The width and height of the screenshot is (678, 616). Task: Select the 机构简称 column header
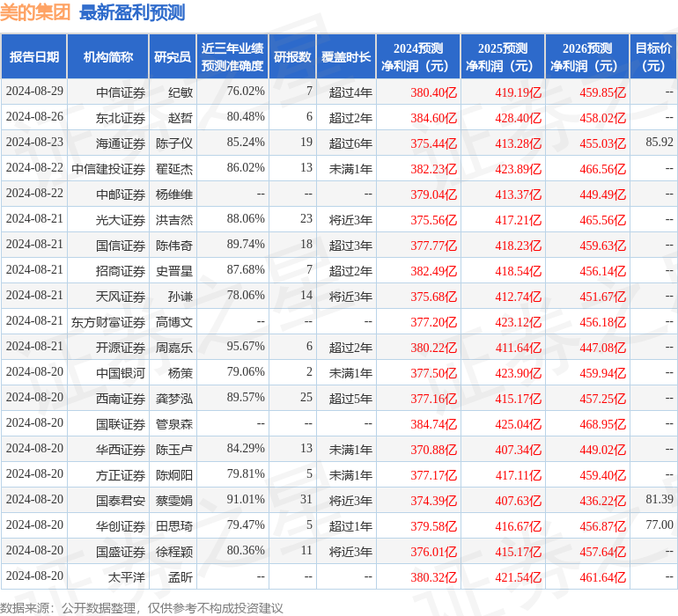tap(108, 56)
